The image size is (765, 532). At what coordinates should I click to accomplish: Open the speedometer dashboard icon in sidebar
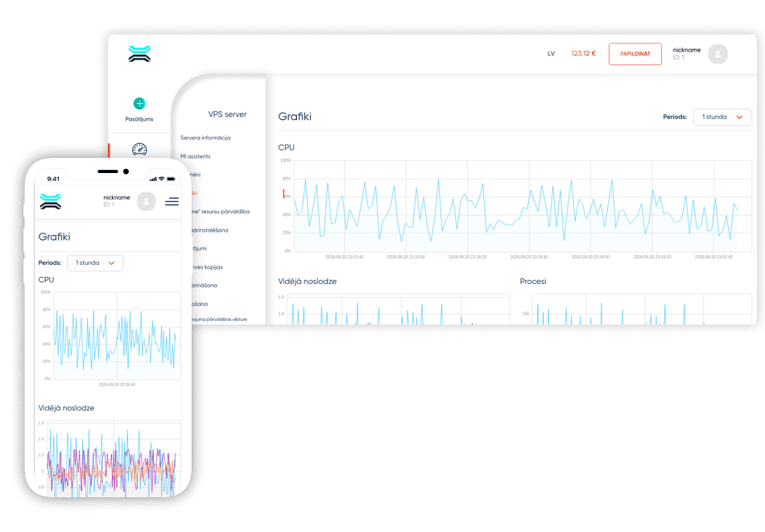[x=139, y=149]
